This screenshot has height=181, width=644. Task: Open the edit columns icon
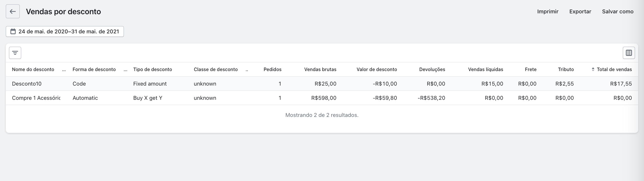pos(629,53)
